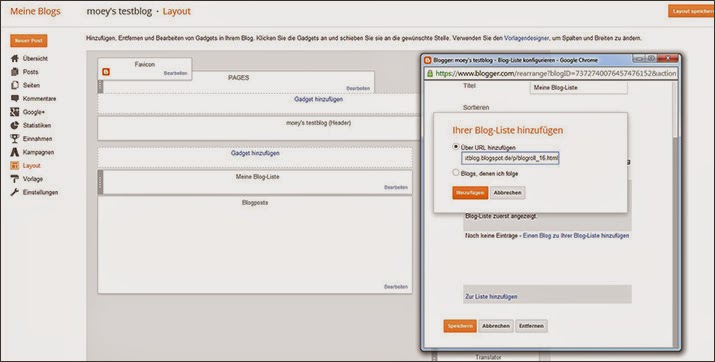Open Kommentare speech bubble icon
Image resolution: width=715 pixels, height=362 pixels.
[15, 98]
